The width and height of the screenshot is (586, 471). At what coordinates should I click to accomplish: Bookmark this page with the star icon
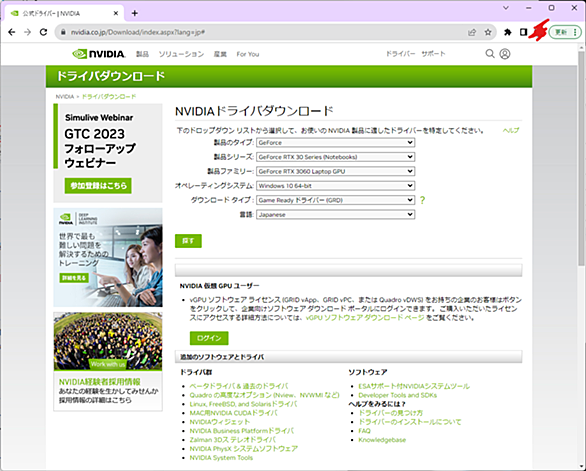click(x=488, y=32)
